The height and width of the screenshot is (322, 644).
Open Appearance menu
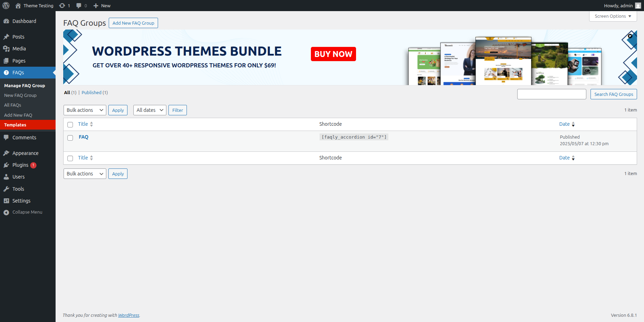28,153
